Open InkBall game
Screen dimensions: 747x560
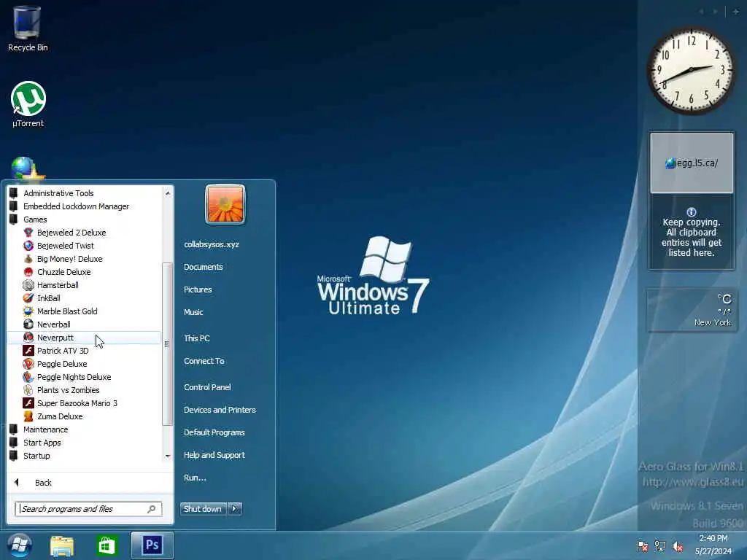[48, 298]
